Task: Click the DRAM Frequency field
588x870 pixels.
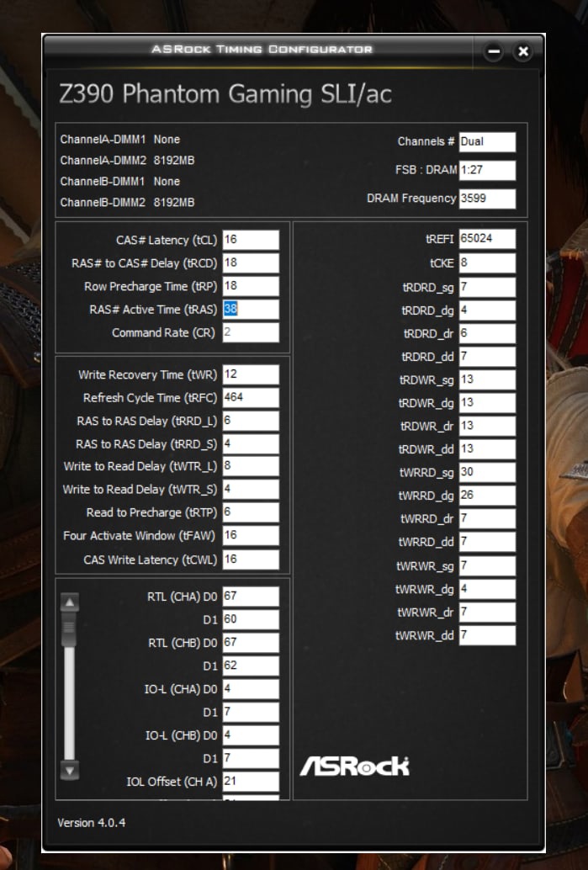Action: [x=487, y=199]
